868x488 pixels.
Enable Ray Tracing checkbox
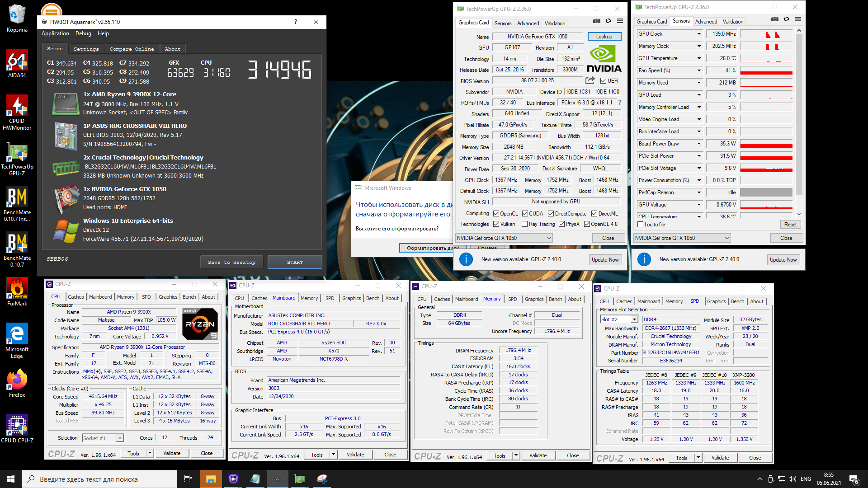tap(524, 224)
